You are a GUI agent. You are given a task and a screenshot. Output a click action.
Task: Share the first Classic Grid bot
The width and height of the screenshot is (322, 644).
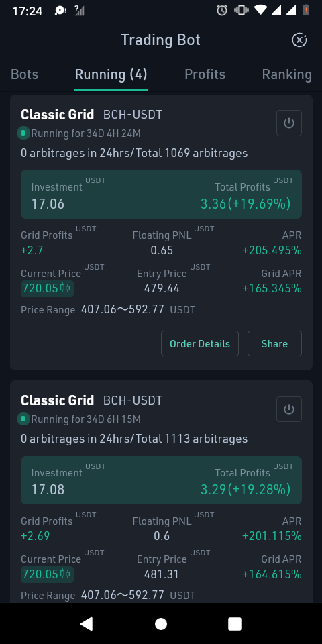click(x=274, y=343)
